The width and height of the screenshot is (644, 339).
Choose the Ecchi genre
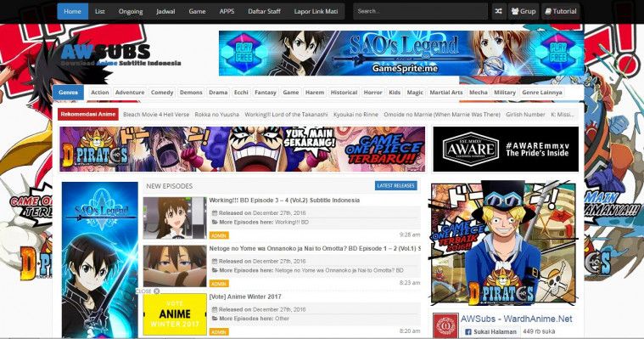241,93
